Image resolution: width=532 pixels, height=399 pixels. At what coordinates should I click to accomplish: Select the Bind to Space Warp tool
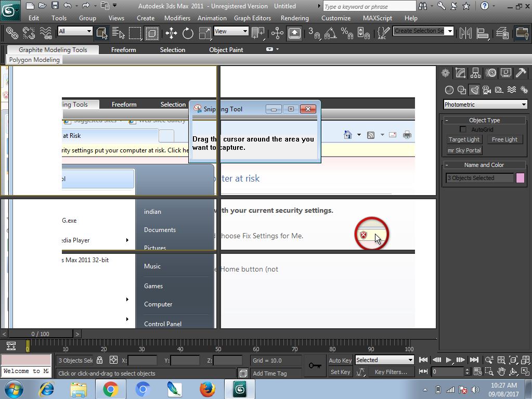click(46, 33)
